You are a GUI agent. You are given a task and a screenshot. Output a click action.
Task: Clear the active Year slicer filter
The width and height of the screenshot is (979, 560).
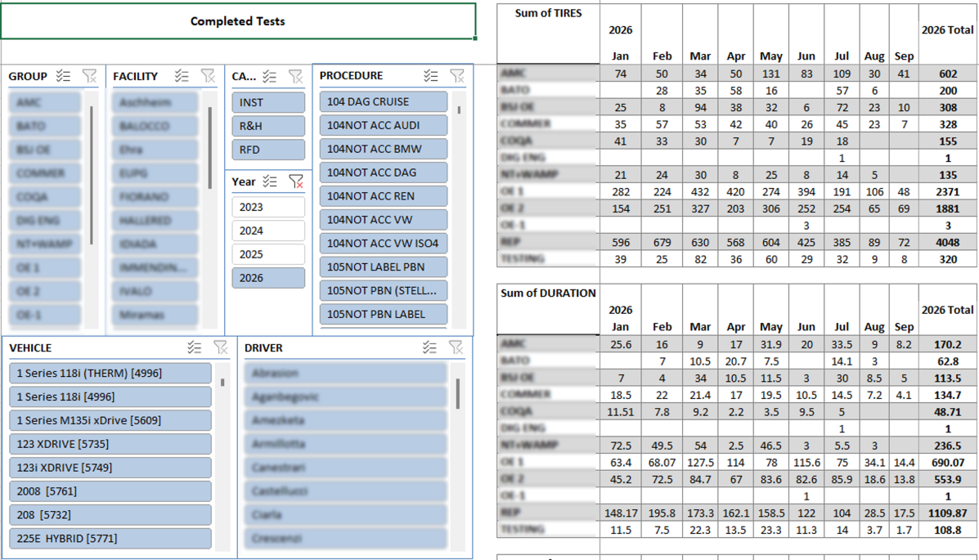click(x=296, y=181)
